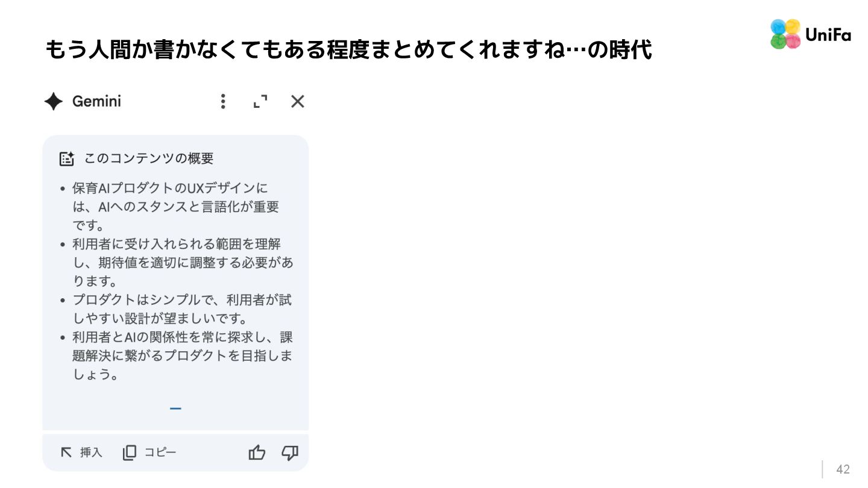Click the copy icon in the footer
The height and width of the screenshot is (488, 868).
click(130, 452)
